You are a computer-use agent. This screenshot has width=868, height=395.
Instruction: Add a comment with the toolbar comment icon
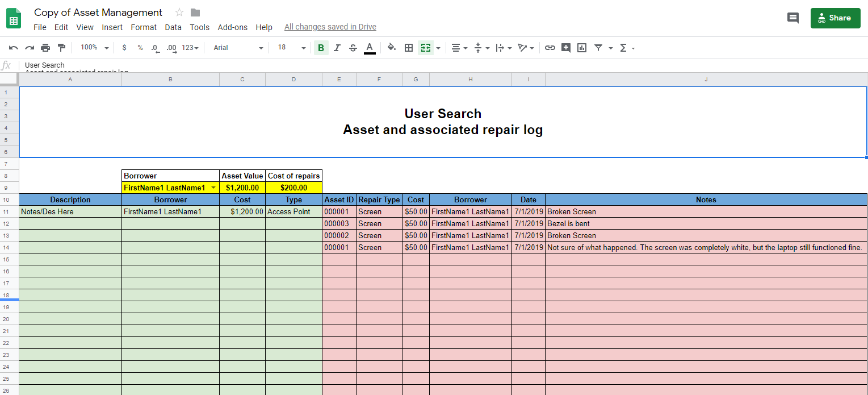click(x=565, y=48)
